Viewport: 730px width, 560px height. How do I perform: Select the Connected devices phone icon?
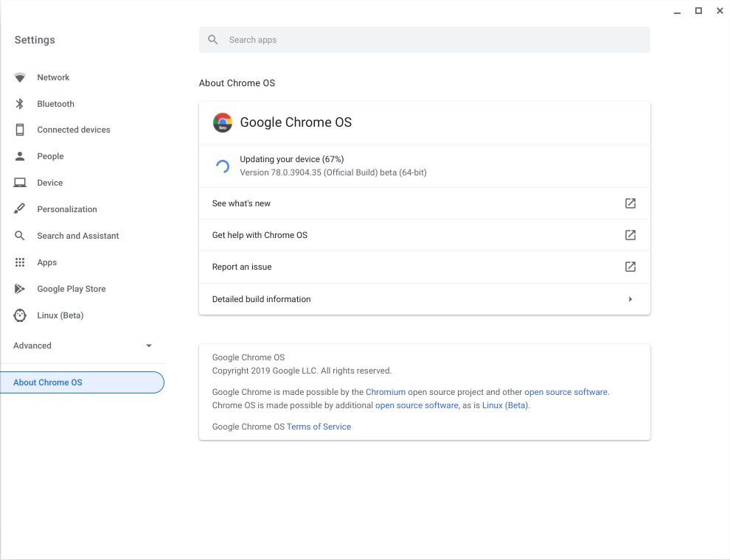coord(20,130)
